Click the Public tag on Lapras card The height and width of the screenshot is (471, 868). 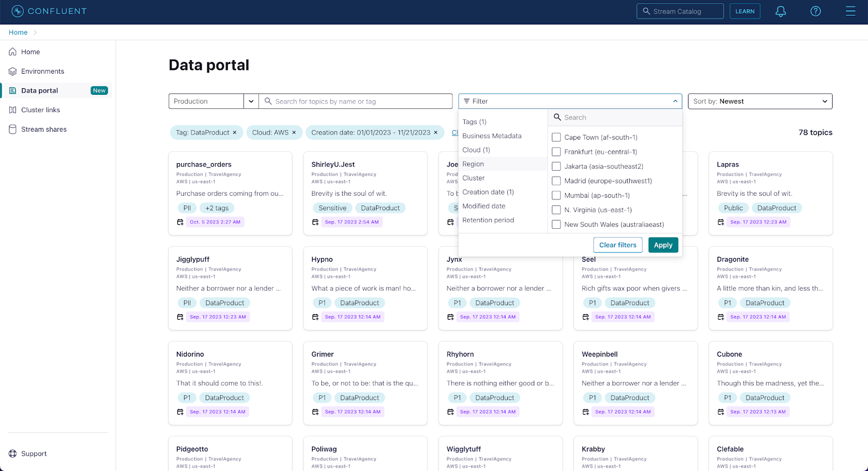pos(733,208)
